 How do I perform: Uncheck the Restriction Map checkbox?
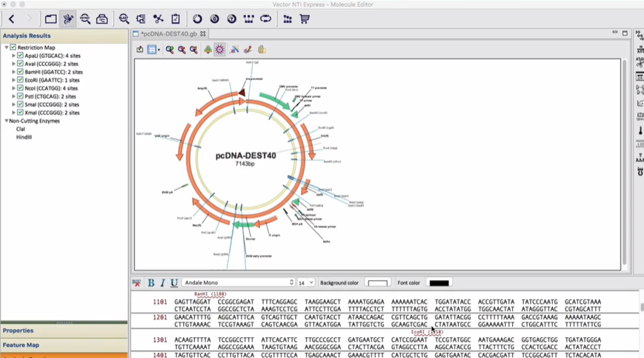13,47
